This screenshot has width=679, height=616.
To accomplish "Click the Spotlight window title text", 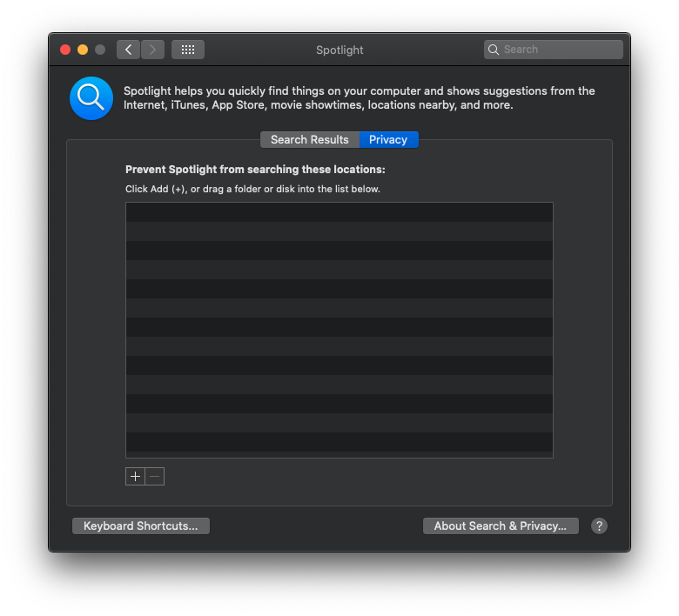I will [339, 50].
